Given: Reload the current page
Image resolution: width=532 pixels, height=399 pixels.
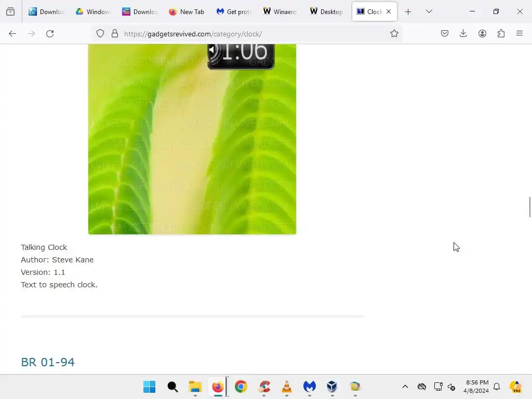Looking at the screenshot, I should pyautogui.click(x=50, y=34).
